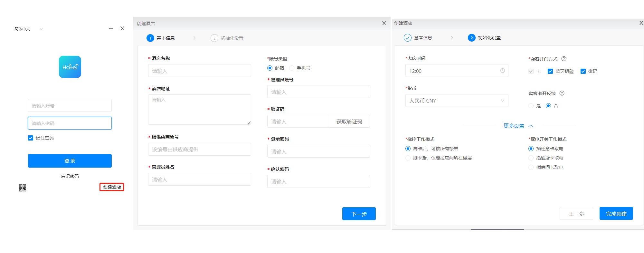Click the 酒店名称 hotel name input field
Screen dimensions: 644x253
point(199,71)
